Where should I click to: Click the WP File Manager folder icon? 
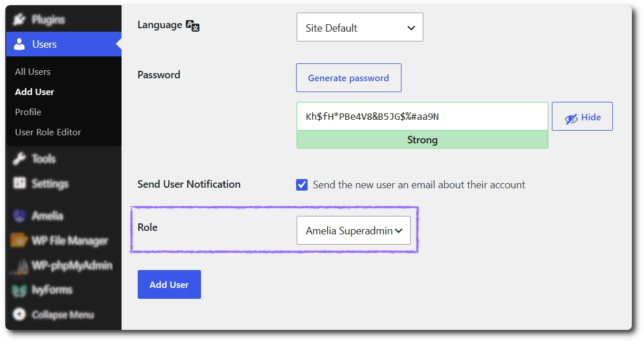(19, 240)
